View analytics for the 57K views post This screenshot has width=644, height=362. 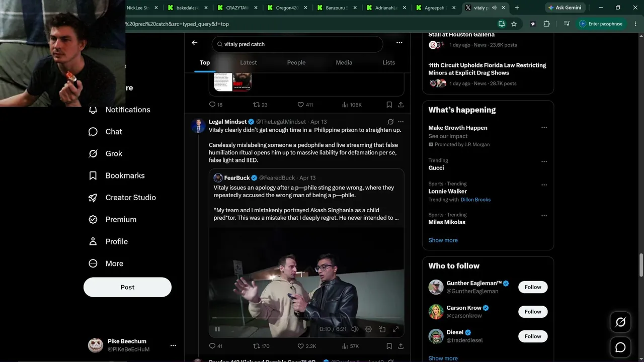(x=350, y=346)
